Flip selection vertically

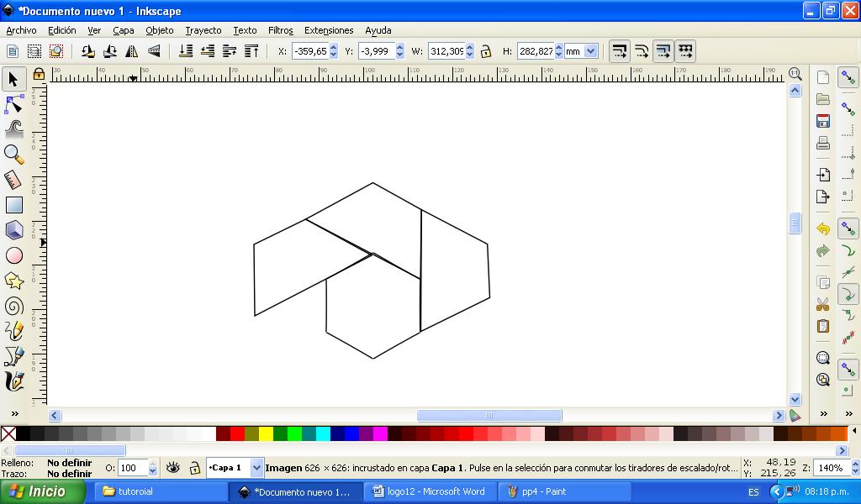point(154,51)
